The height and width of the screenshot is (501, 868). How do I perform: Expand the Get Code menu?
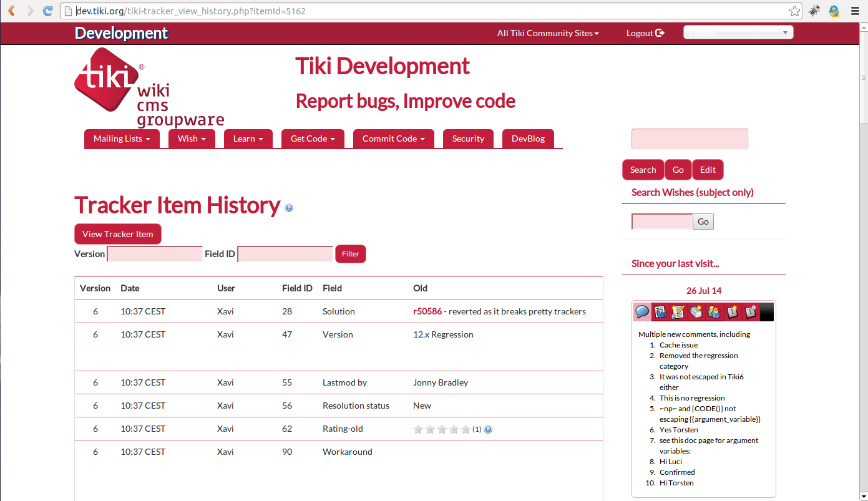pos(313,139)
